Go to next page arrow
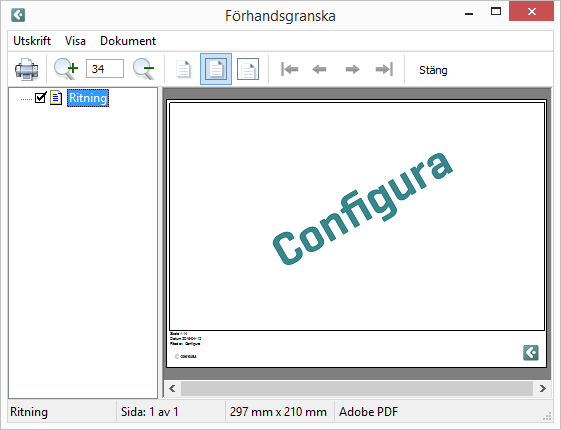Image resolution: width=561 pixels, height=430 pixels. click(352, 69)
